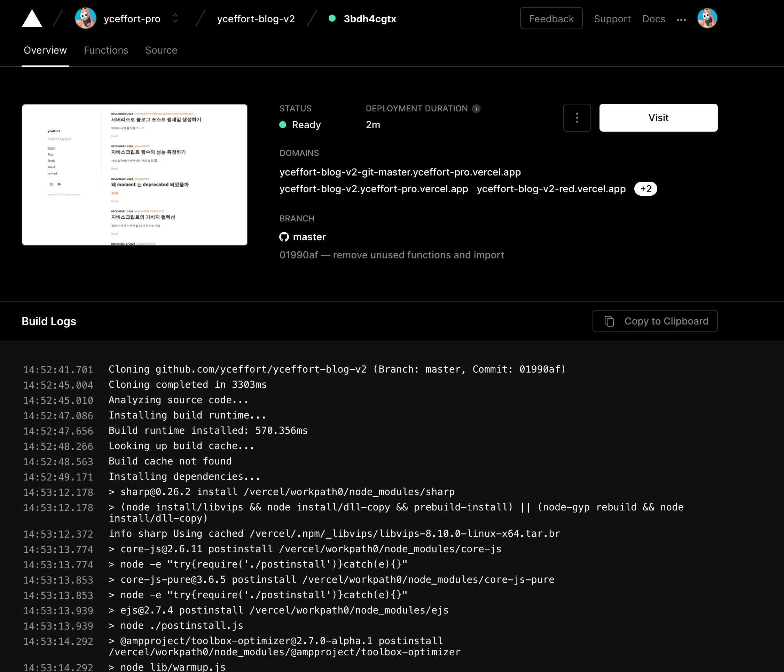Open the user profile avatar menu
This screenshot has height=672, width=784.
click(x=707, y=18)
